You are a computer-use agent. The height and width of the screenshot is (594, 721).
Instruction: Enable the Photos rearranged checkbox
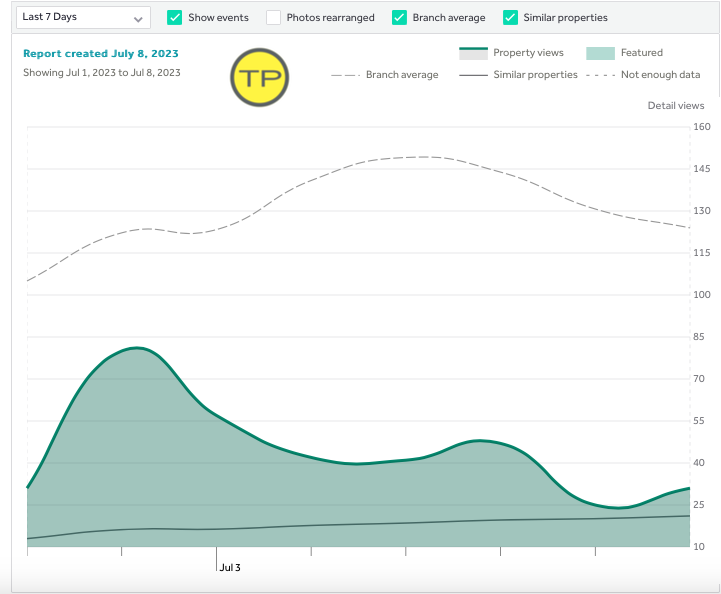point(273,18)
